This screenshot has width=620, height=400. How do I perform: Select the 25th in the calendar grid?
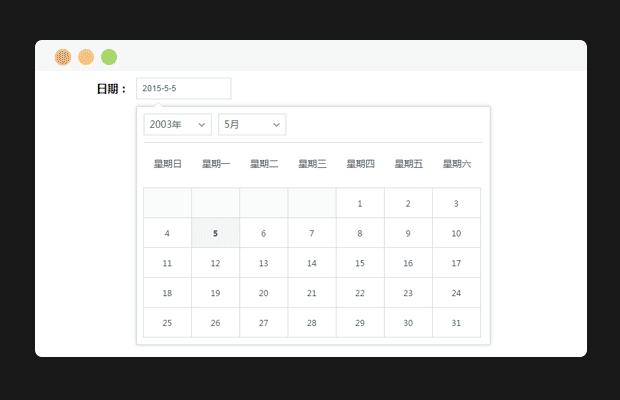167,323
